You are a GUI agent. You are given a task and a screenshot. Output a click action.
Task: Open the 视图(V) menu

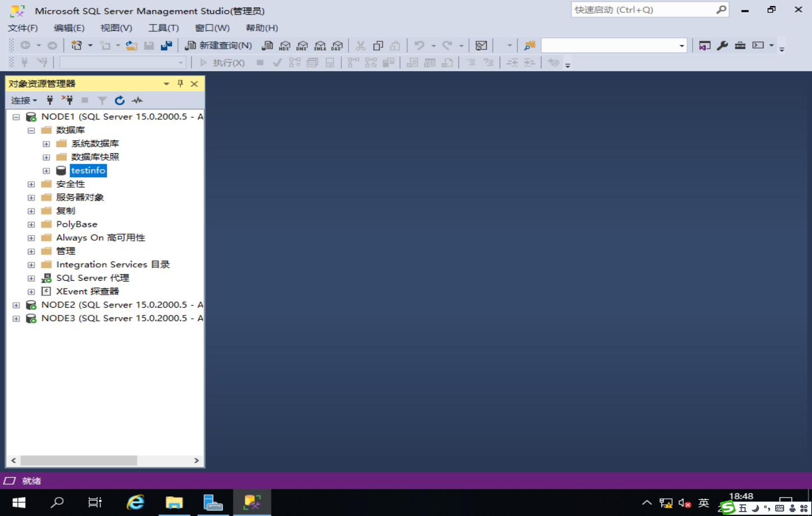click(116, 28)
